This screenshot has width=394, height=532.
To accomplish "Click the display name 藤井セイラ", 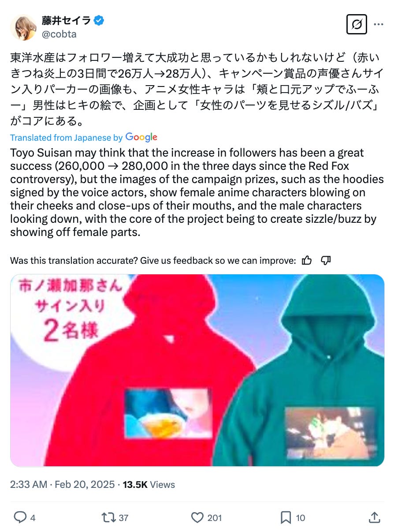I will point(67,20).
